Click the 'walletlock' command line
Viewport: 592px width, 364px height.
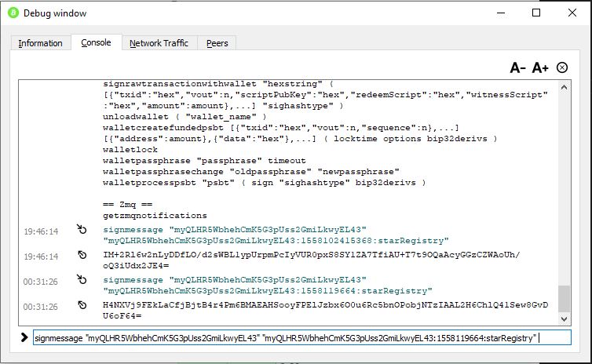point(130,150)
